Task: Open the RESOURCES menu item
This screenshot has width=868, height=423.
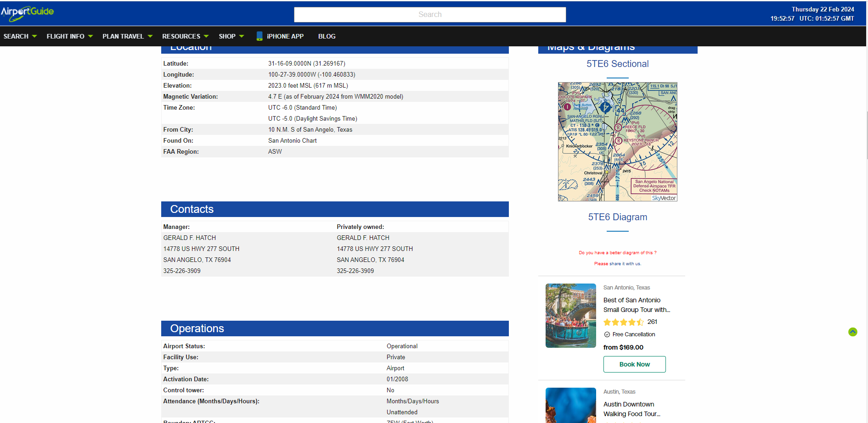Action: click(x=181, y=36)
